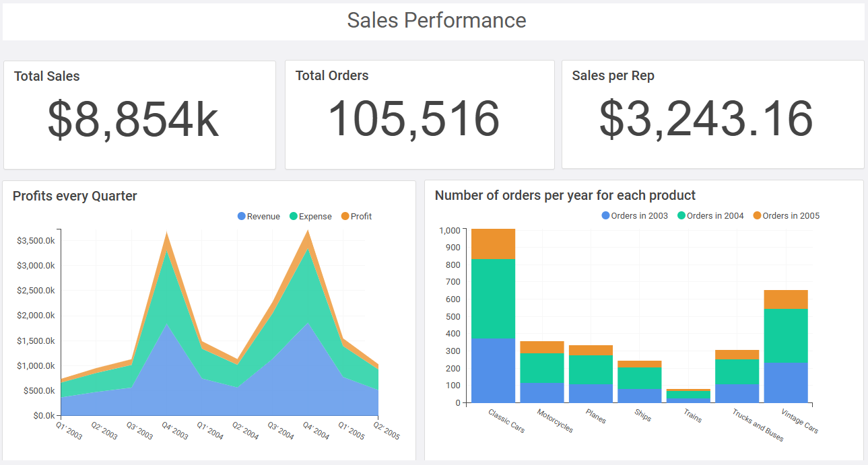Click the Ships axis label
Viewport: 868px width, 465px height.
coord(643,415)
